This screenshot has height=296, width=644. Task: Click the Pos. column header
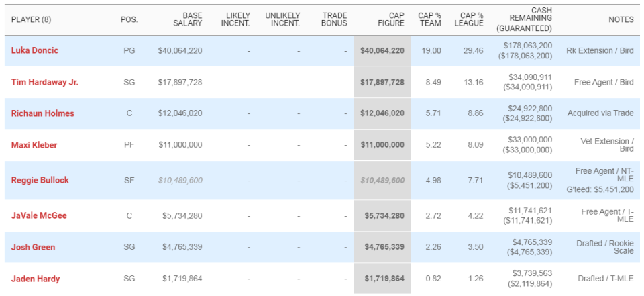click(x=129, y=19)
